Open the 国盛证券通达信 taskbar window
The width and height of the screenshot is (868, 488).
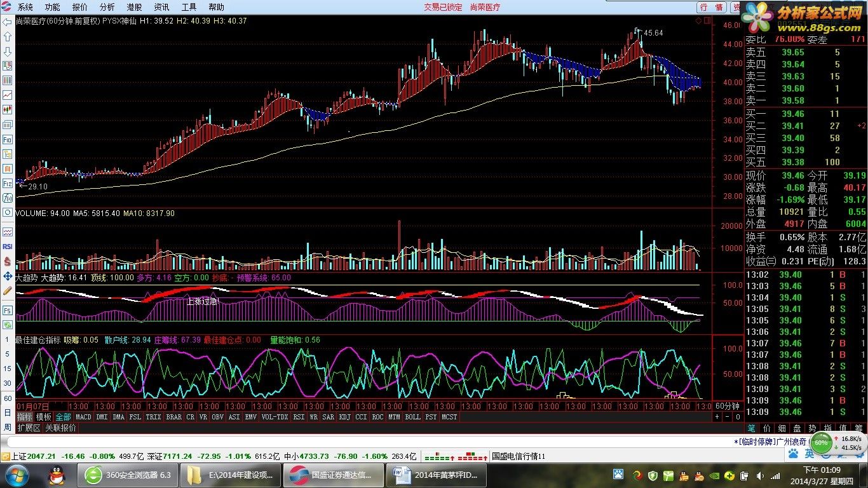pos(333,475)
